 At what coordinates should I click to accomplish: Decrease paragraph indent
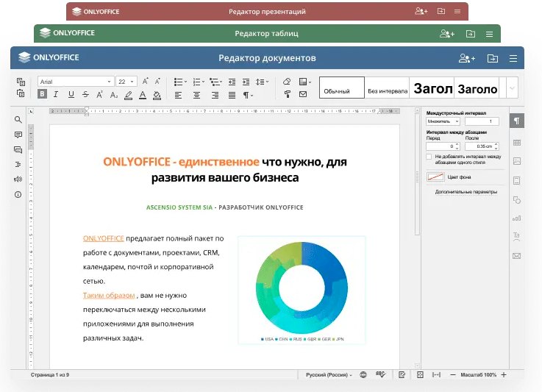tap(232, 82)
